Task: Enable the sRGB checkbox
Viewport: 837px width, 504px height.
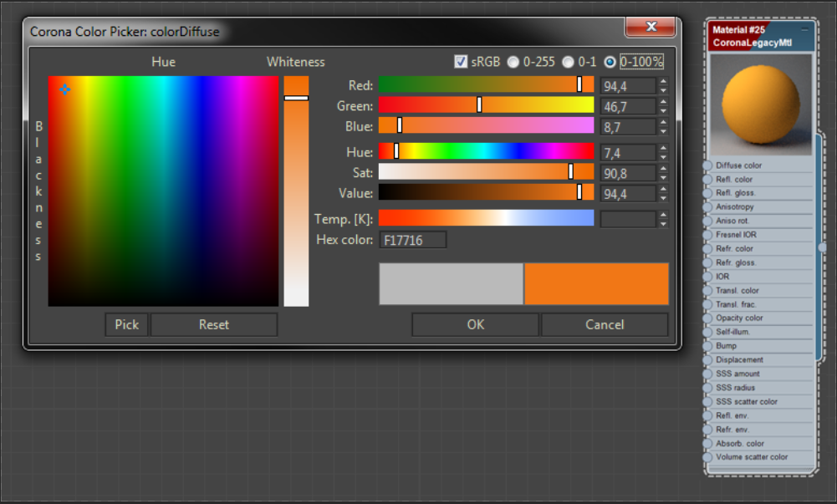Action: tap(460, 61)
